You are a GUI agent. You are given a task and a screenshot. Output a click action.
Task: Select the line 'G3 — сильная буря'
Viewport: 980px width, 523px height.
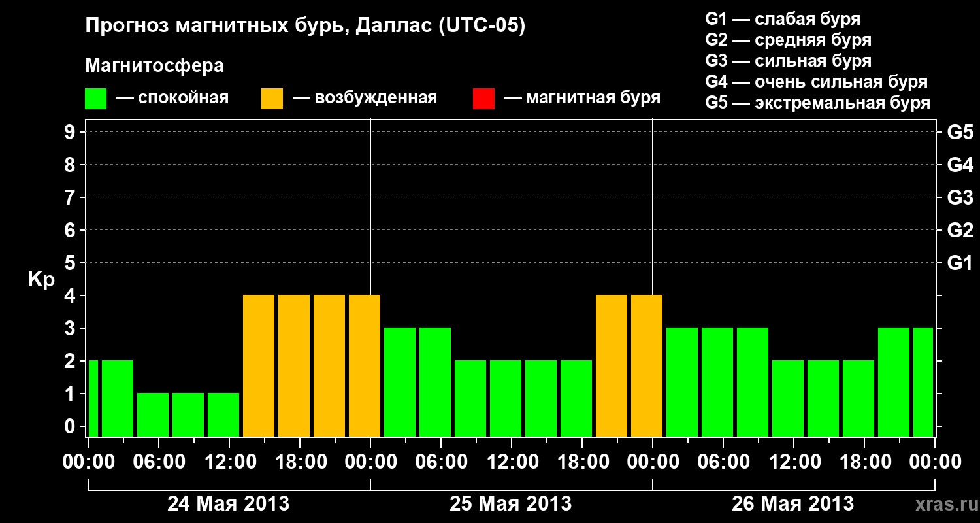788,61
